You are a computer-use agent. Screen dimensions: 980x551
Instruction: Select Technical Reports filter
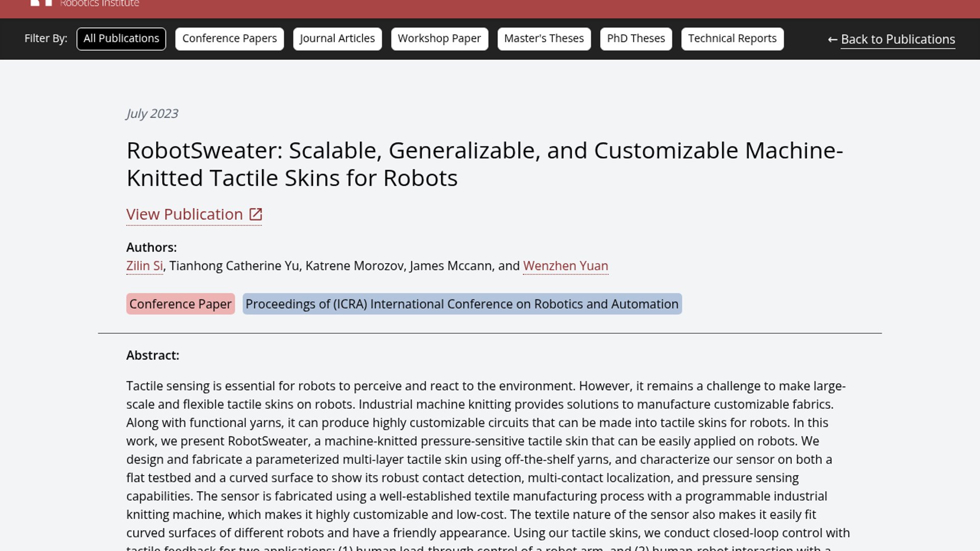tap(732, 39)
